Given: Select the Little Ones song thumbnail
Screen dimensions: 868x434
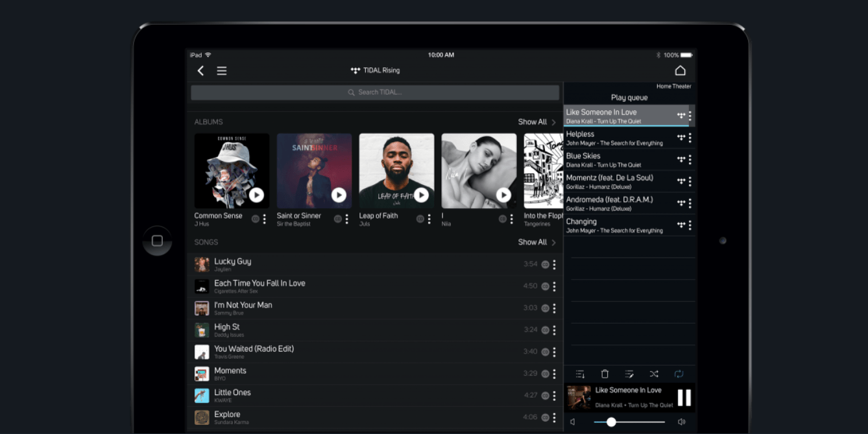Looking at the screenshot, I should pyautogui.click(x=202, y=396).
